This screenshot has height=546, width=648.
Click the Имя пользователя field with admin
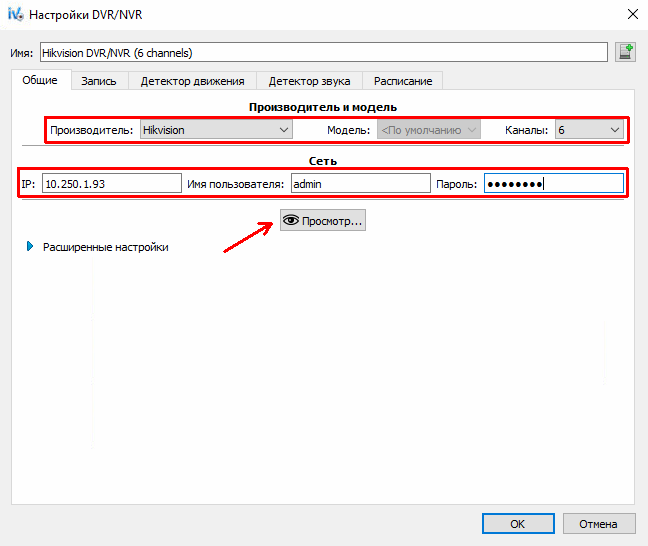coord(360,184)
